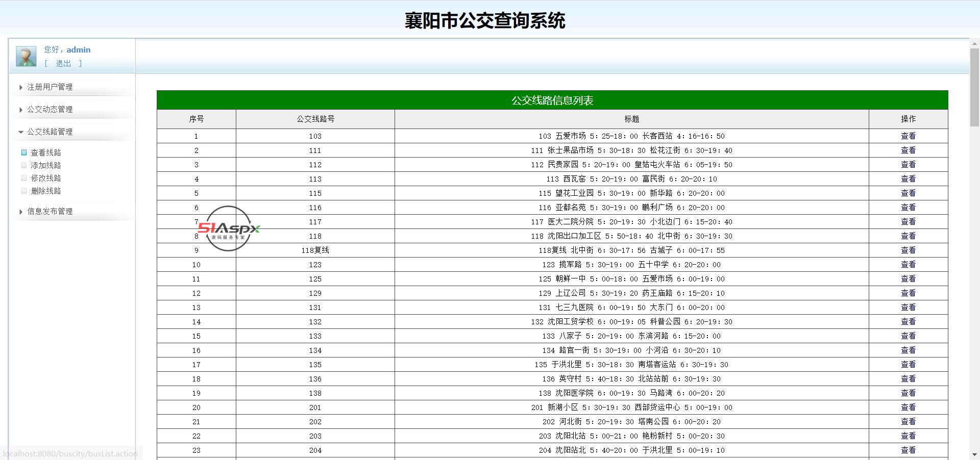Click the admin username link

[x=79, y=50]
